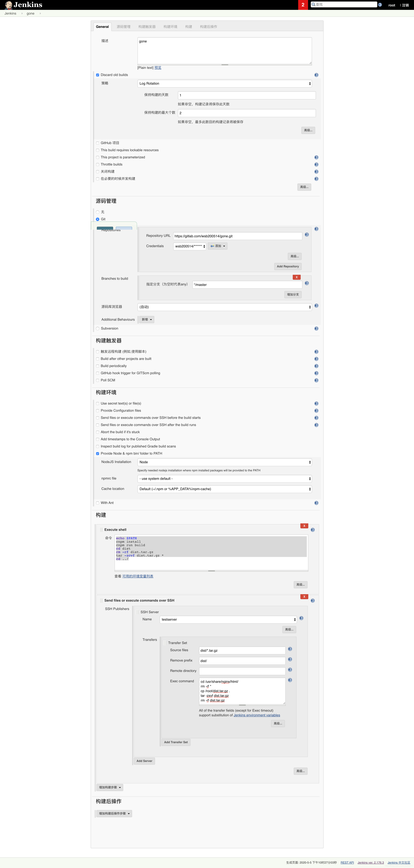This screenshot has width=414, height=868.
Task: Select the Subversion radio button
Action: (x=98, y=329)
